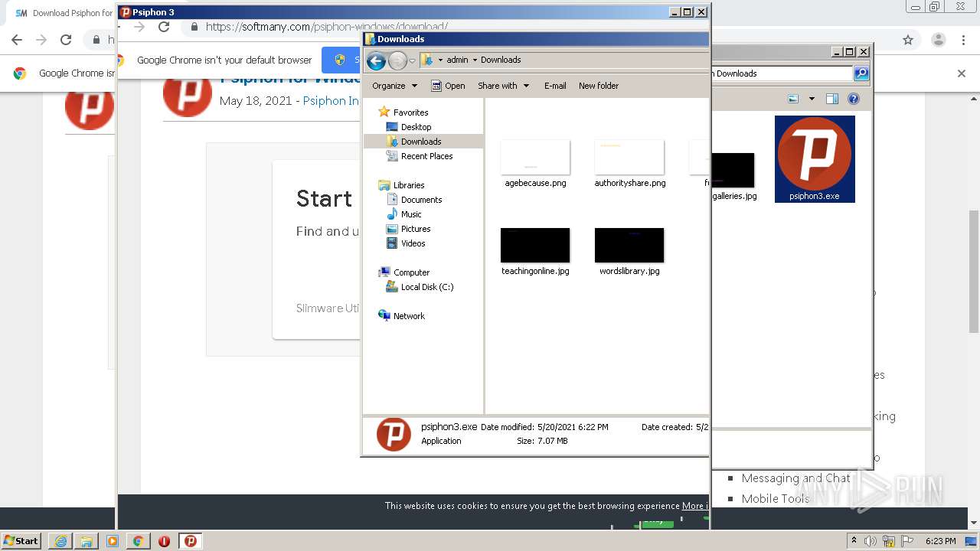Go forward in Chrome browser
Image resolution: width=980 pixels, height=551 pixels.
(41, 40)
